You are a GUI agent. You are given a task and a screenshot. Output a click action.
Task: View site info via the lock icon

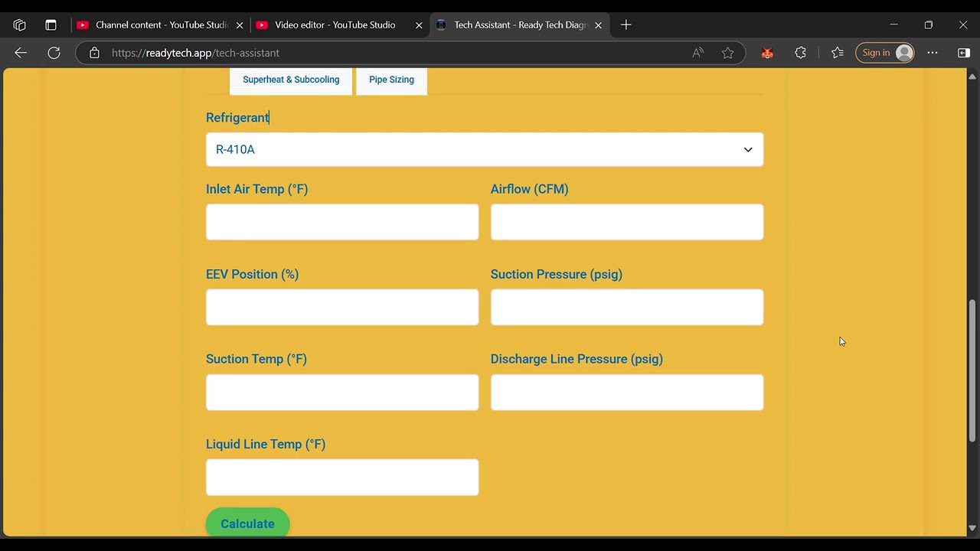(x=94, y=53)
